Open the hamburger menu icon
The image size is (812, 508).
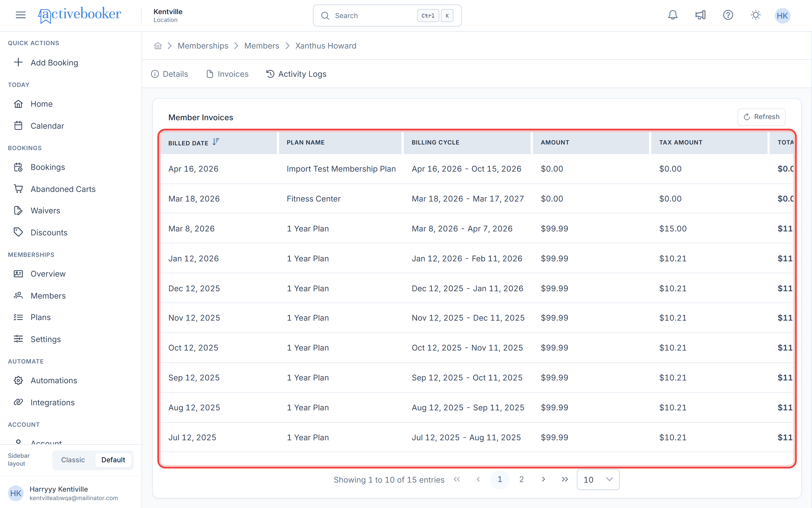pos(21,15)
